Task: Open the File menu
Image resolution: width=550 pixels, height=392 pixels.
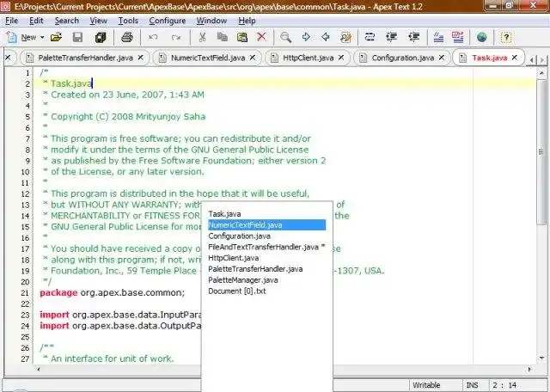Action: (x=11, y=21)
